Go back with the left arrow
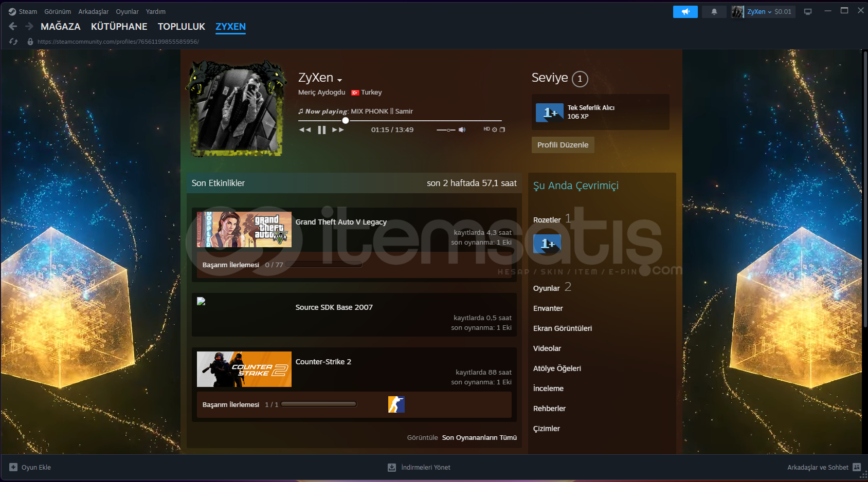 point(13,26)
